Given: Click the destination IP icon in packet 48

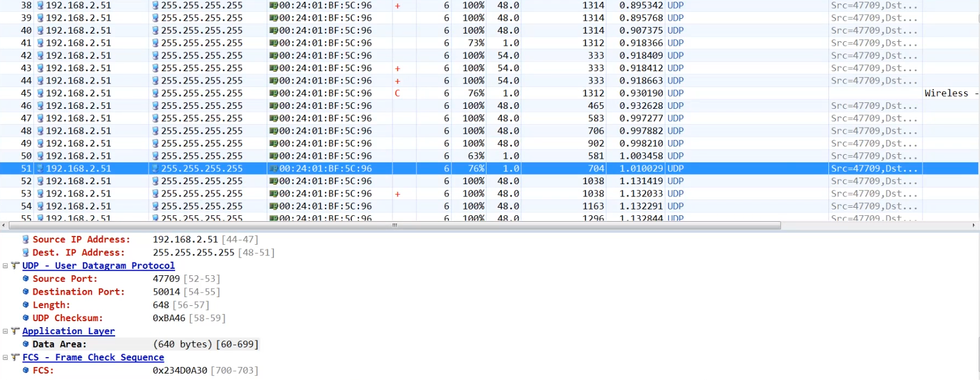Looking at the screenshot, I should coord(156,131).
